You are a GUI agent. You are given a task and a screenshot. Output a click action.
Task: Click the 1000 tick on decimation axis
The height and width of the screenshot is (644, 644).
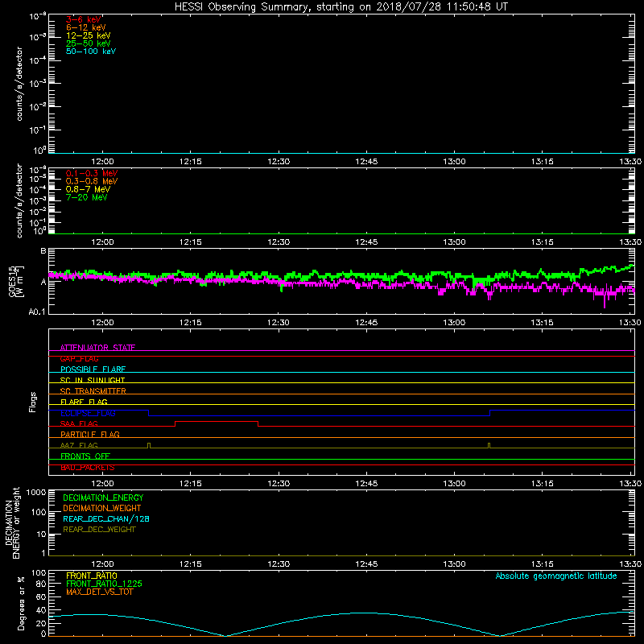click(x=36, y=492)
